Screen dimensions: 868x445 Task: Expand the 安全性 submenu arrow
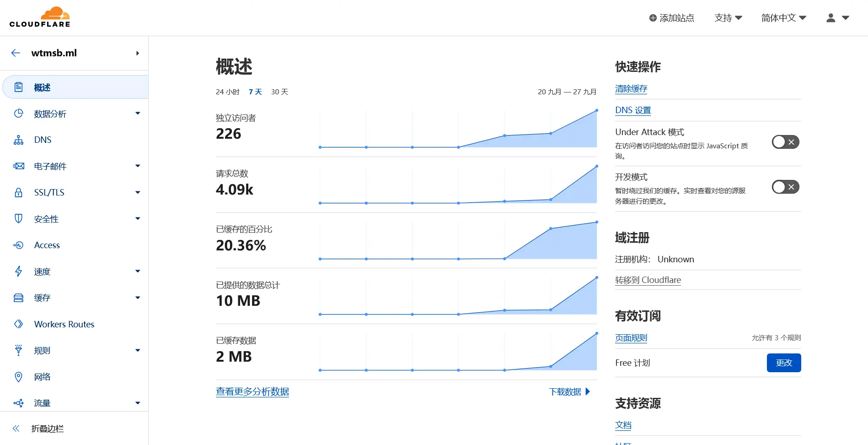138,218
